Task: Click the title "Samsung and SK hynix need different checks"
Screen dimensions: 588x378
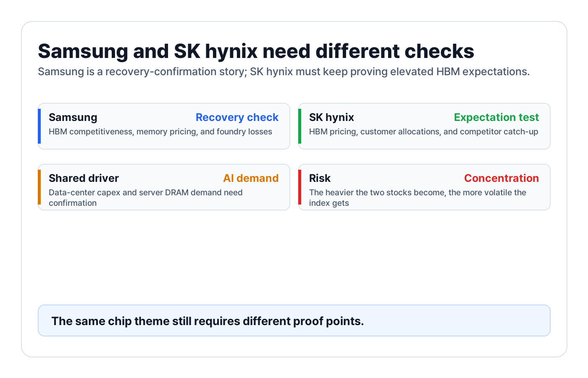Action: coord(256,51)
